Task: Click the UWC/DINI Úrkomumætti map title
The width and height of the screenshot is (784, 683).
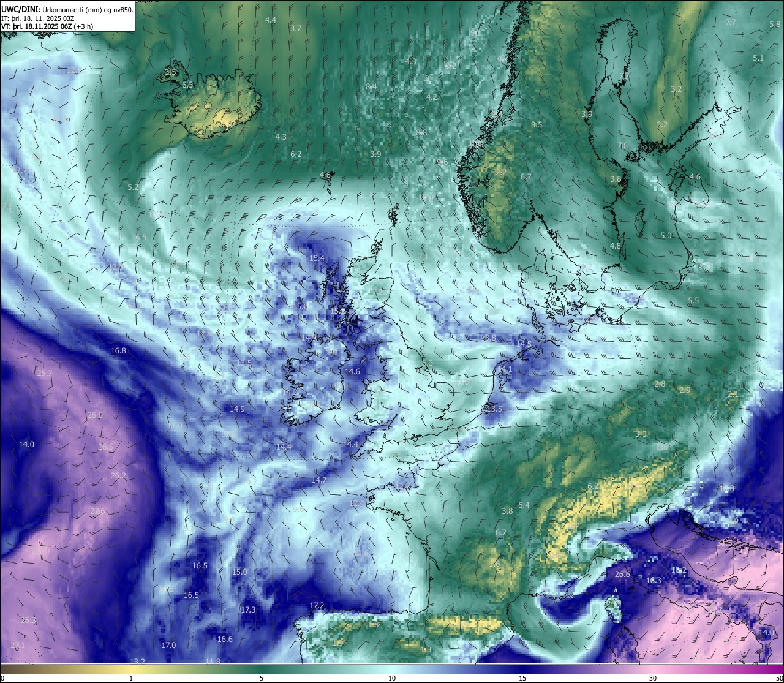Action: click(67, 9)
